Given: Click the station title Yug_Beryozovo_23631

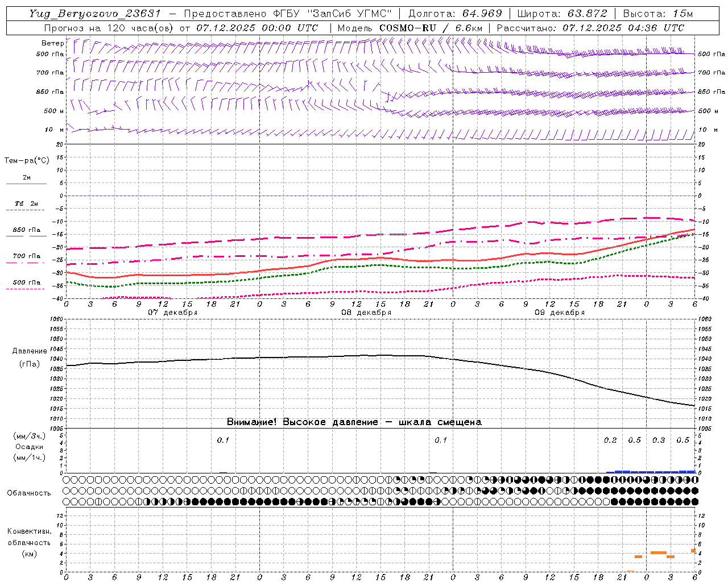Looking at the screenshot, I should click(x=95, y=14).
